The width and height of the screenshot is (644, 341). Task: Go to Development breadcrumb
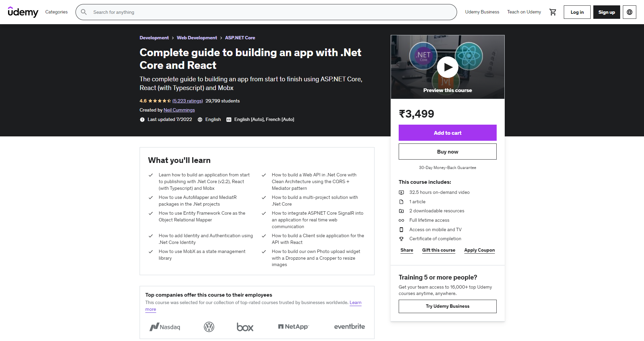tap(154, 38)
